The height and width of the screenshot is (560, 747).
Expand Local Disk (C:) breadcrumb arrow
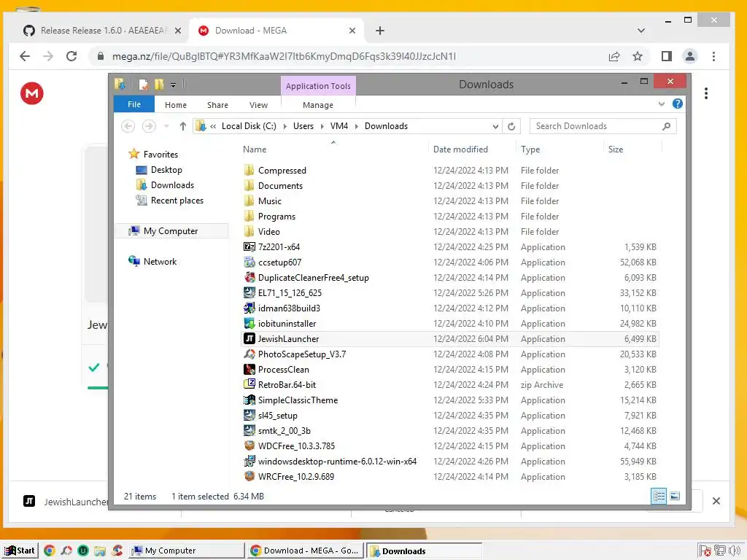[285, 126]
